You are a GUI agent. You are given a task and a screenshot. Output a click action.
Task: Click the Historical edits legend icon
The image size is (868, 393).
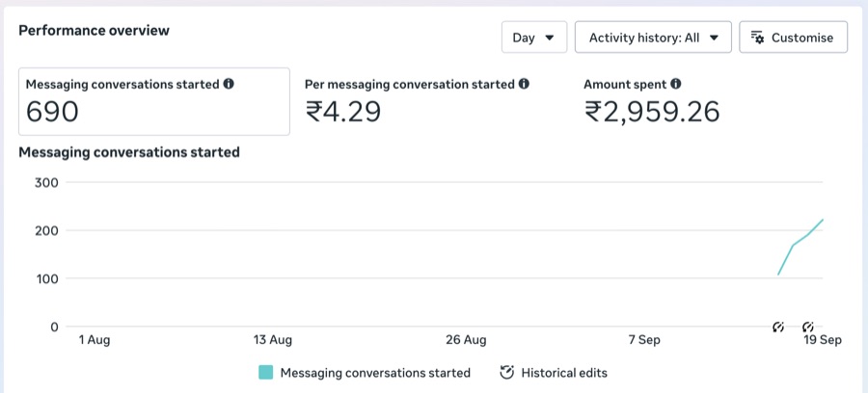[506, 373]
